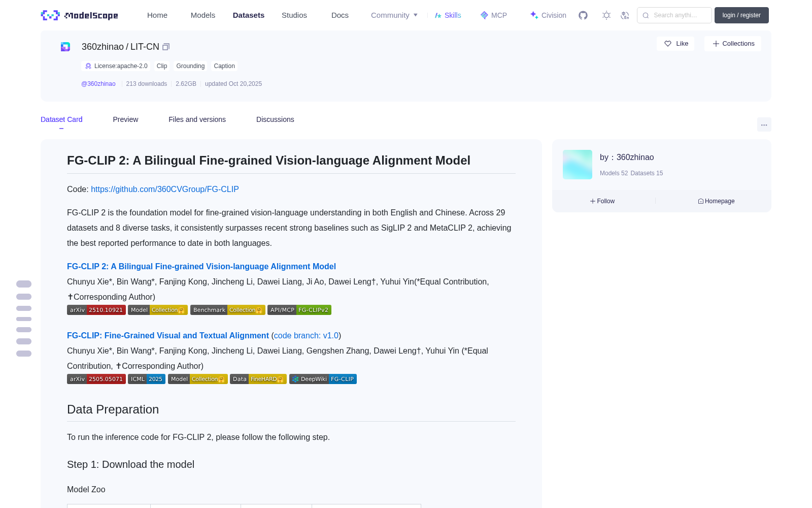Switch language with the translate icon
The height and width of the screenshot is (508, 812).
[x=625, y=15]
